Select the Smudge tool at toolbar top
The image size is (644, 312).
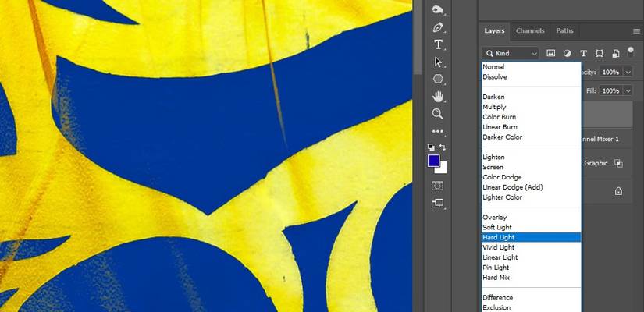[x=438, y=10]
